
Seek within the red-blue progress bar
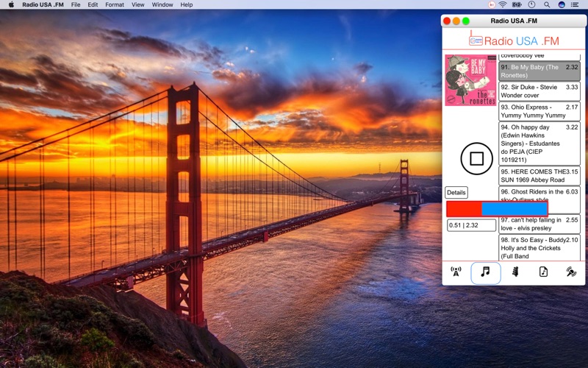coord(498,209)
